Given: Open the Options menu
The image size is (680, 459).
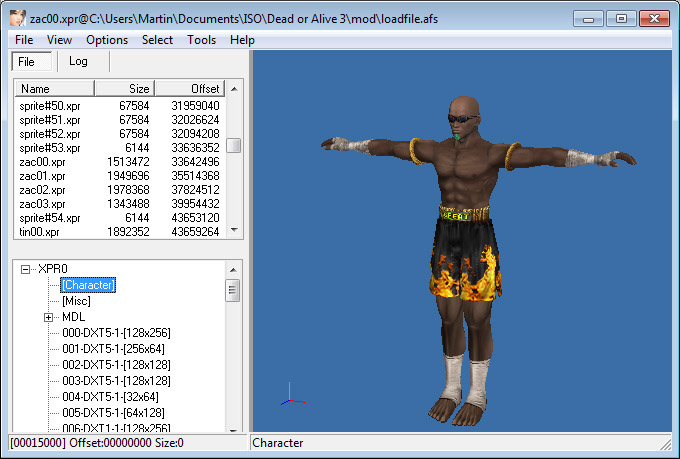Looking at the screenshot, I should tap(107, 40).
